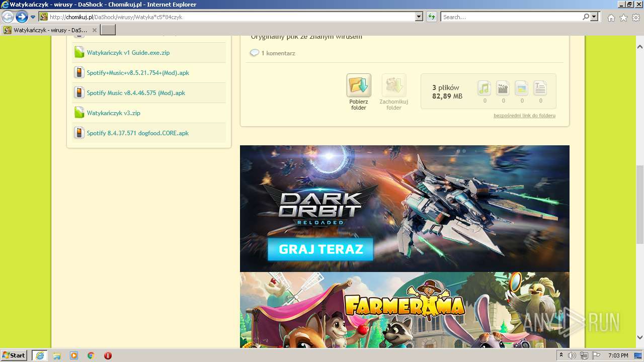Screen dimensions: 644x362
Task: Click the document files count icon
Action: pos(540,88)
